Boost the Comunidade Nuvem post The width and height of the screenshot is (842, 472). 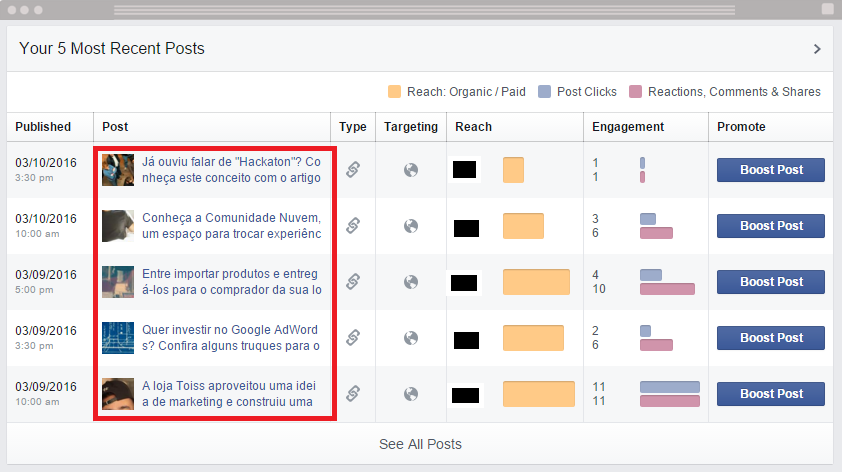tap(771, 226)
